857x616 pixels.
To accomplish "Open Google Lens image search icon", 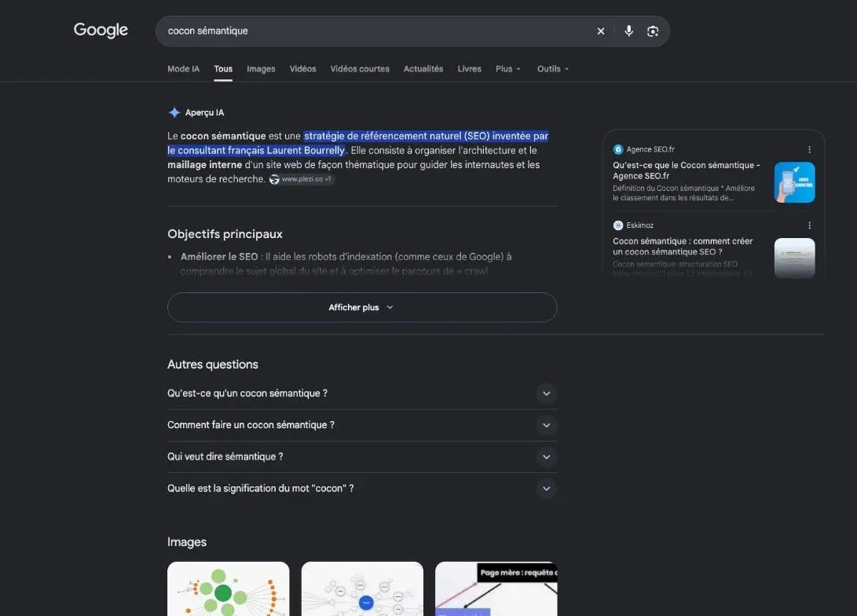I will [x=653, y=31].
